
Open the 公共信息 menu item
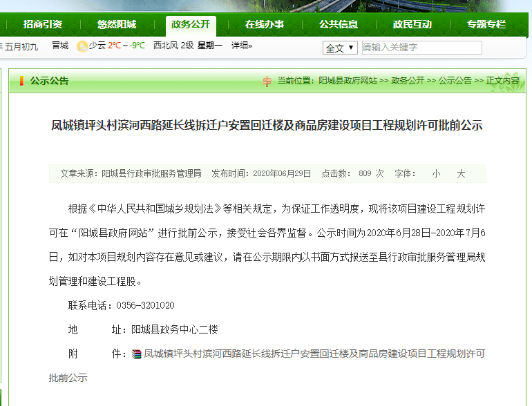pos(339,24)
